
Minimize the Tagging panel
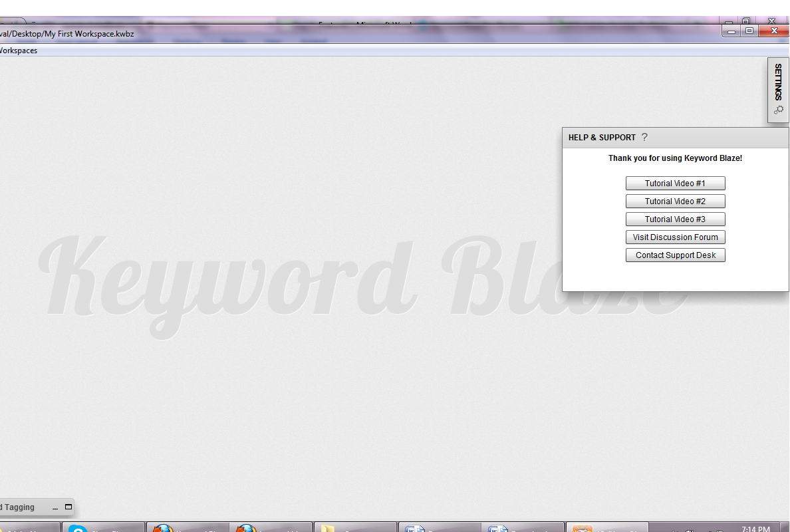(x=55, y=507)
